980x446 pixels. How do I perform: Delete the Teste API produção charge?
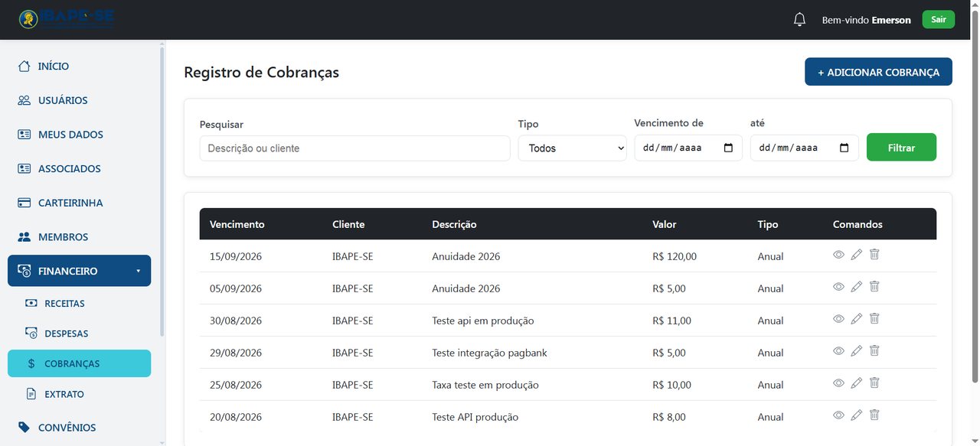point(874,415)
